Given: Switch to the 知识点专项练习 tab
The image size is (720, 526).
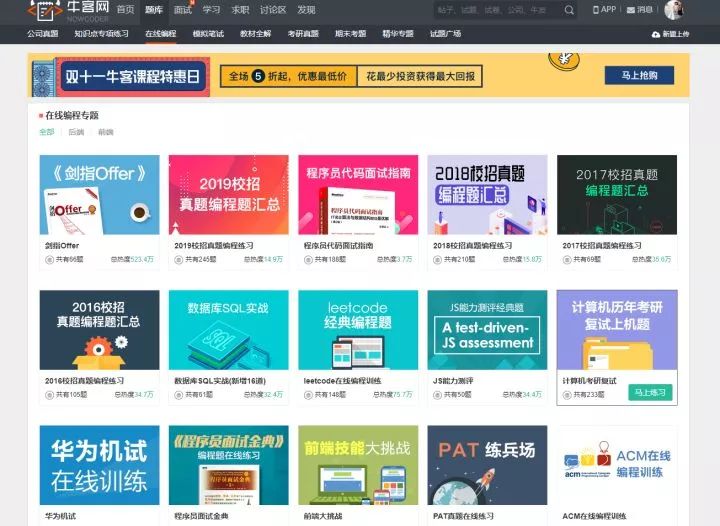Looking at the screenshot, I should tap(101, 34).
